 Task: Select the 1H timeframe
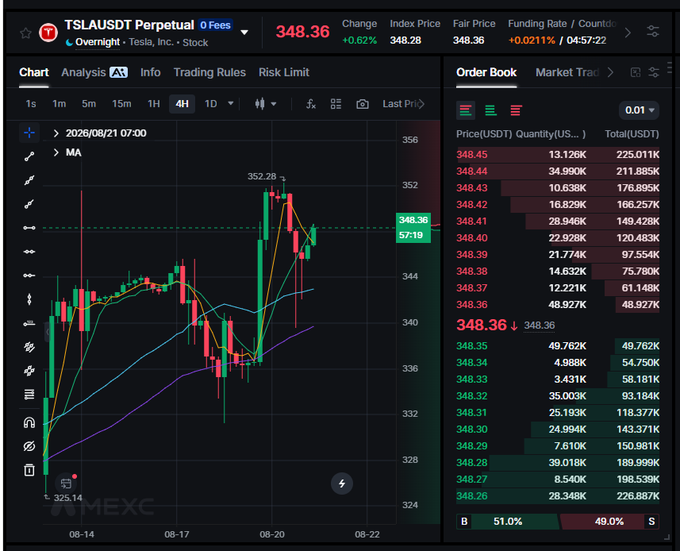pyautogui.click(x=154, y=104)
